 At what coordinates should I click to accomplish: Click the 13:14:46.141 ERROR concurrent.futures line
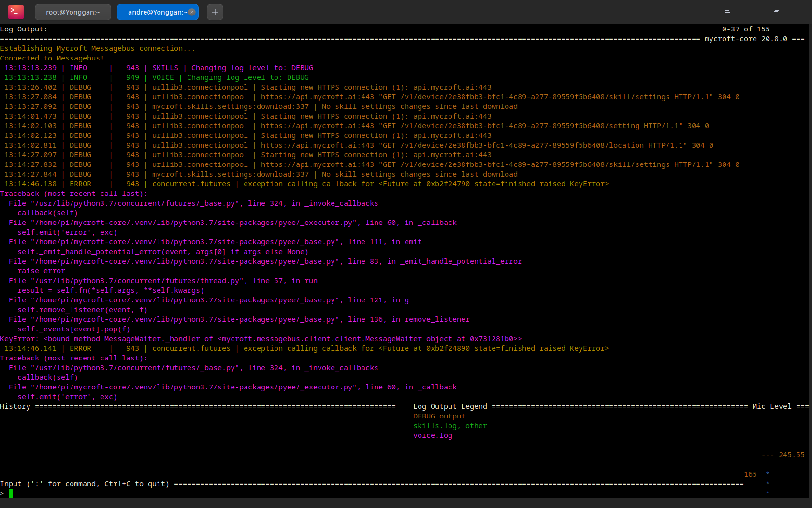click(306, 348)
